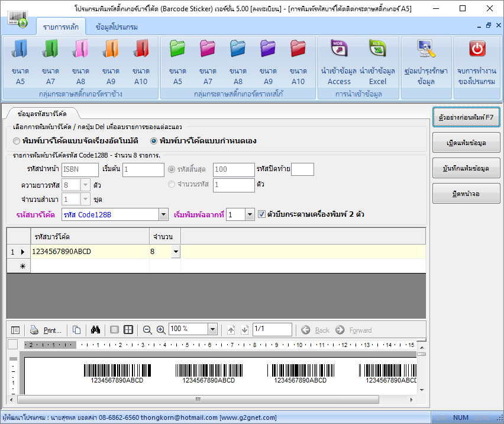Image resolution: width=504 pixels, height=424 pixels.
Task: Switch to the ข้อมูลโปรแกรม ribbon tab
Action: click(117, 27)
